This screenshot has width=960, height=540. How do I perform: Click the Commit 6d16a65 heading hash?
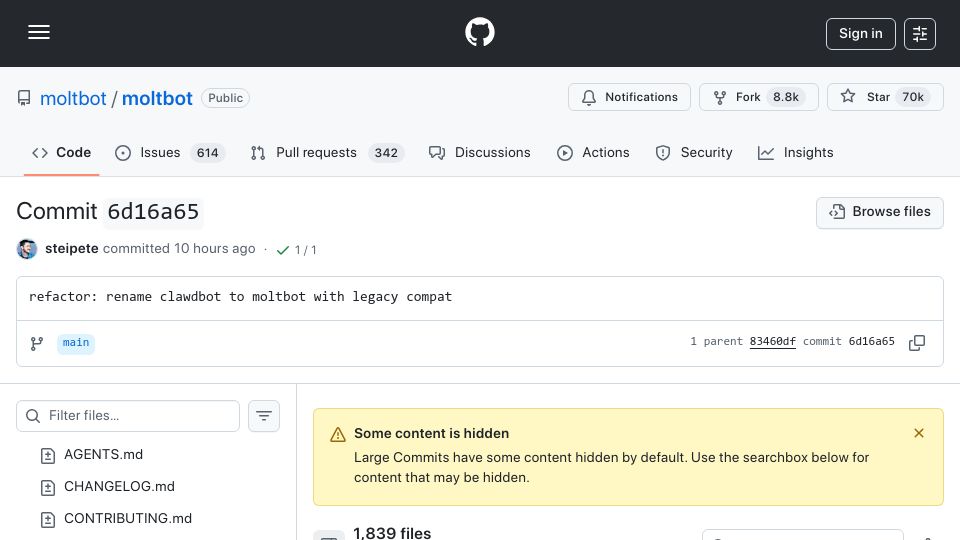[x=153, y=212]
